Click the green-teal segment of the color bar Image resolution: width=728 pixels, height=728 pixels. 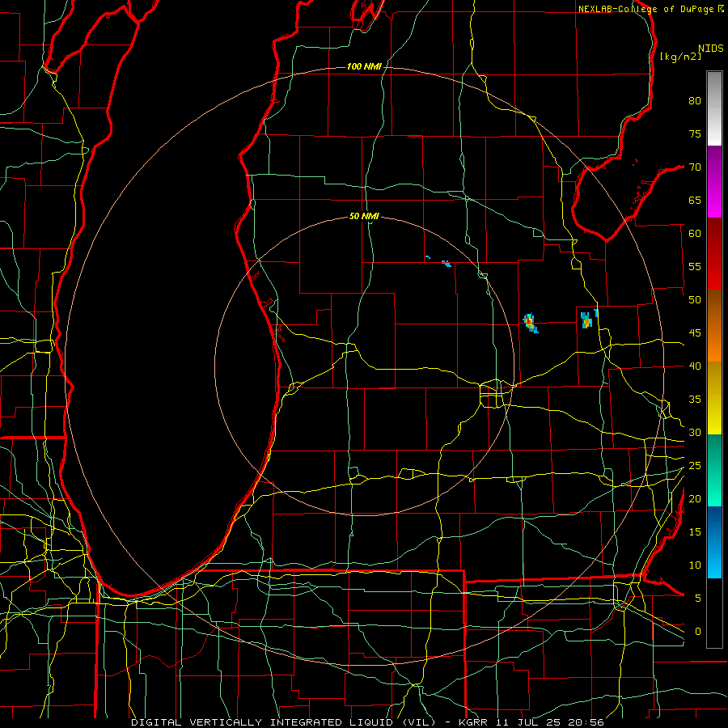(x=714, y=470)
